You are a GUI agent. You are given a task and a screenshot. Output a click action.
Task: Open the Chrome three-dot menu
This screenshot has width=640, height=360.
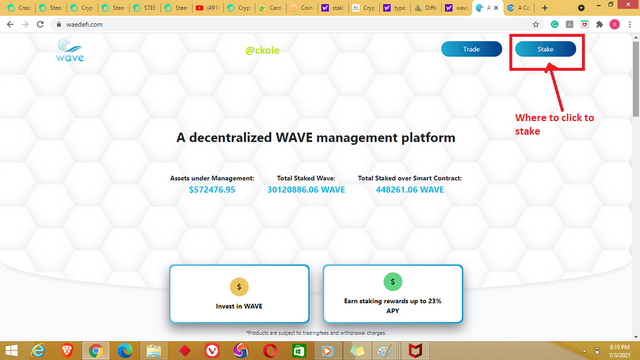pyautogui.click(x=630, y=24)
